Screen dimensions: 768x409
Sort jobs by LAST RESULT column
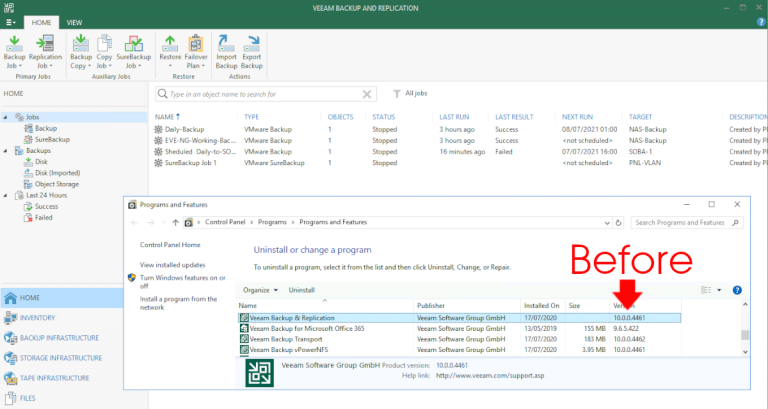514,117
